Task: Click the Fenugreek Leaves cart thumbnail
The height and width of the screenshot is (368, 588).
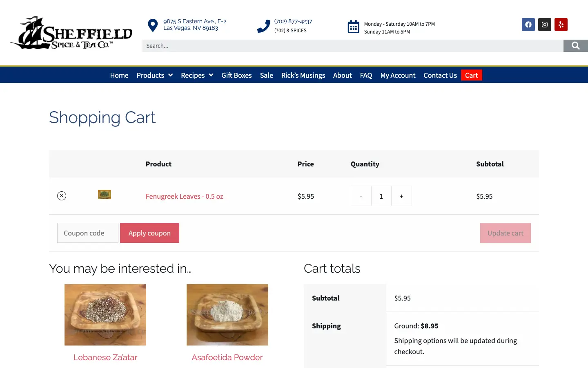Action: coord(105,195)
